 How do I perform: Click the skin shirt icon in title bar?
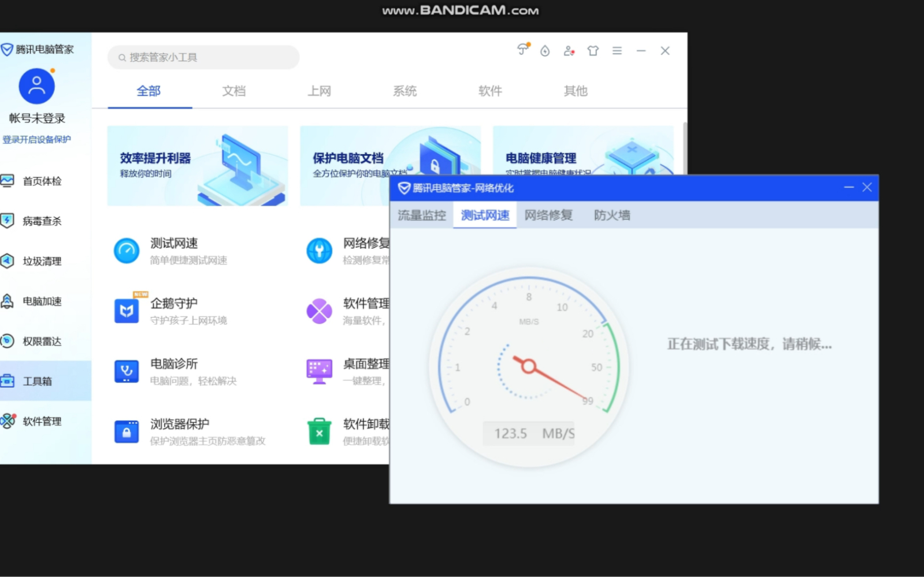pyautogui.click(x=593, y=51)
